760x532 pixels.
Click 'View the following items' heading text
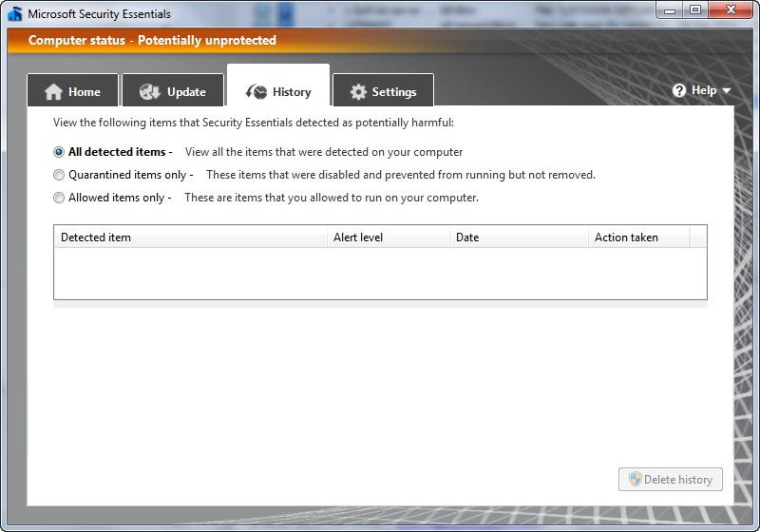pyautogui.click(x=254, y=123)
